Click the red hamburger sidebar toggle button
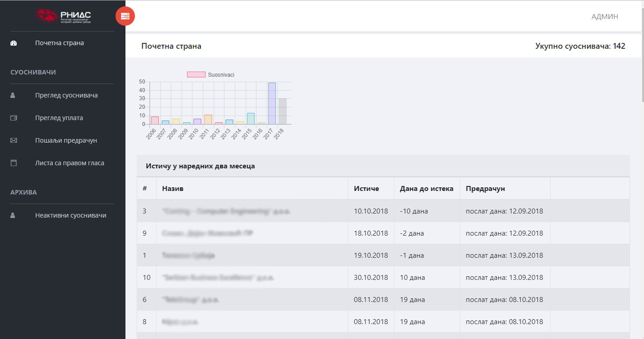Image resolution: width=644 pixels, height=339 pixels. coord(125,16)
